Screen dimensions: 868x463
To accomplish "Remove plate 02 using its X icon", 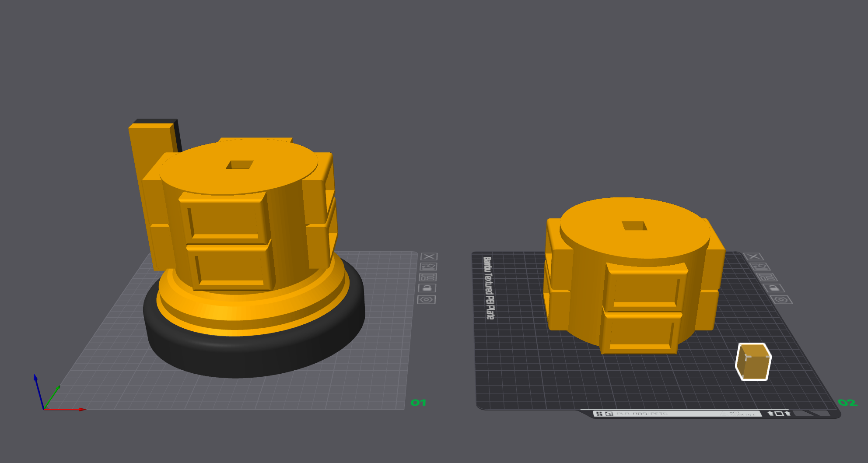I will coord(753,256).
